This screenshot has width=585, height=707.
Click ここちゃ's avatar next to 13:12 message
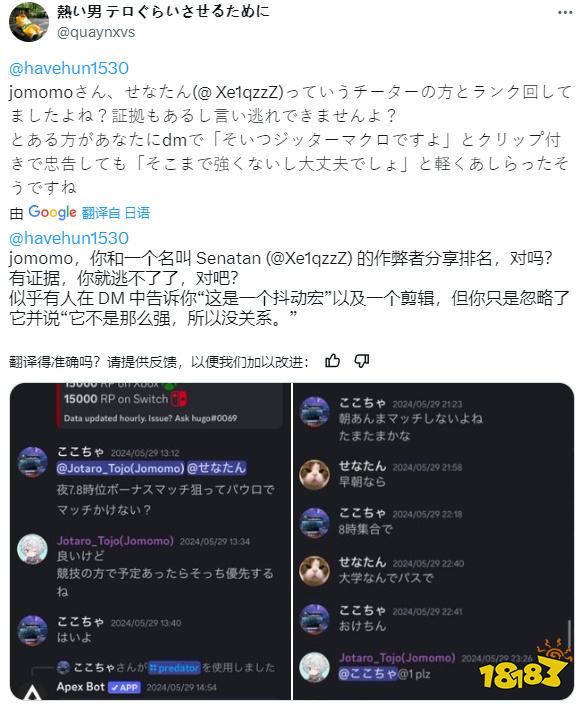pos(32,461)
